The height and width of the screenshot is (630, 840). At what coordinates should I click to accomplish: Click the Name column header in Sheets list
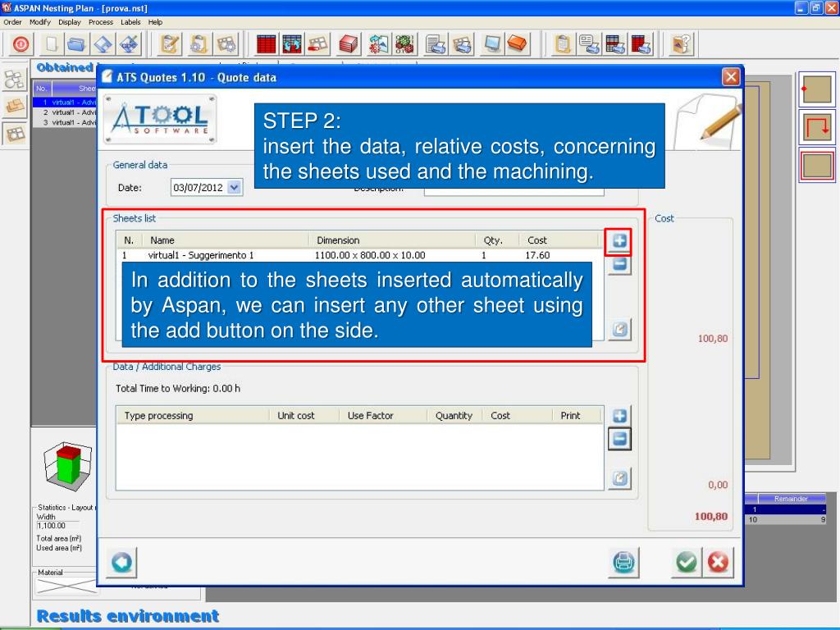pos(225,240)
